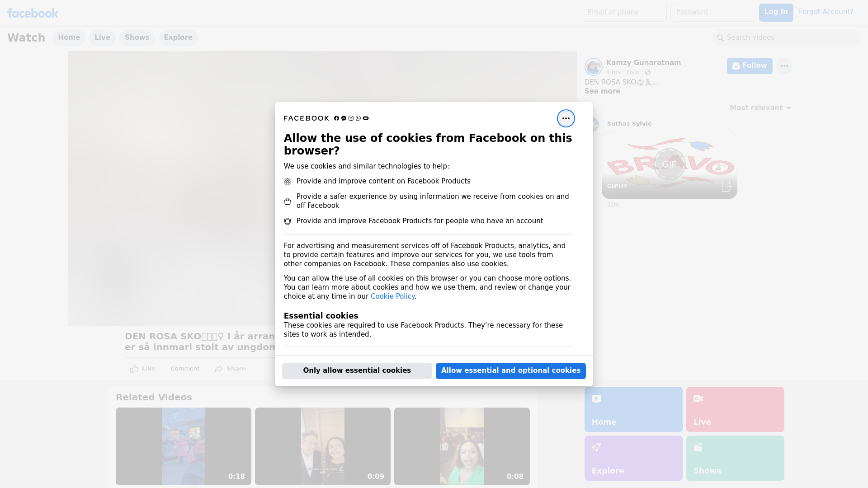Open post options three-dot menu next to Follow

(784, 66)
